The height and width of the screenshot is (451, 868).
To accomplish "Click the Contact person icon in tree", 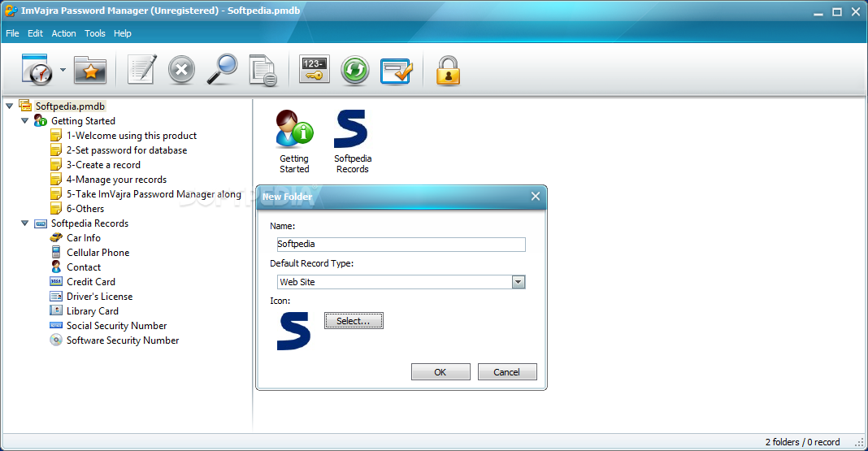I will point(56,267).
